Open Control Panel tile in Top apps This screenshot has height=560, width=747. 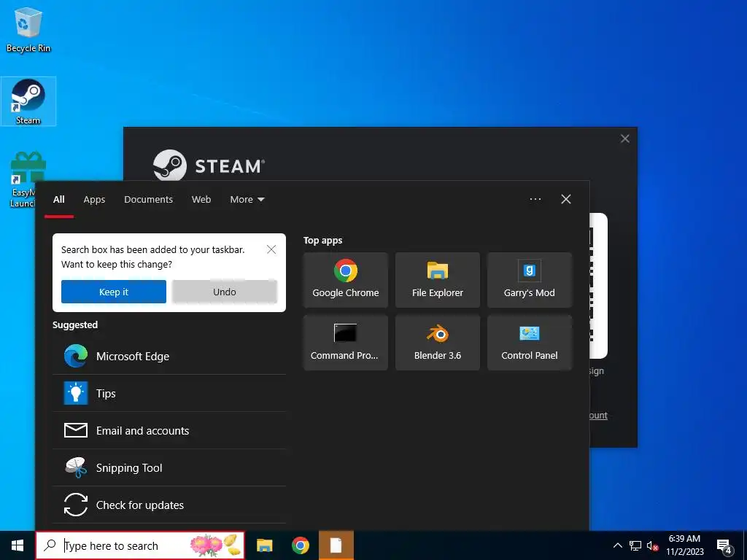530,343
